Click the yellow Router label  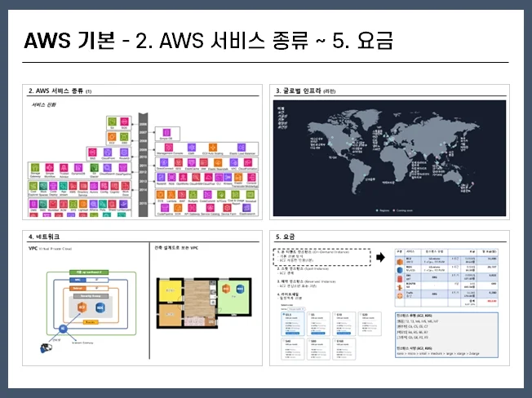[x=91, y=322]
